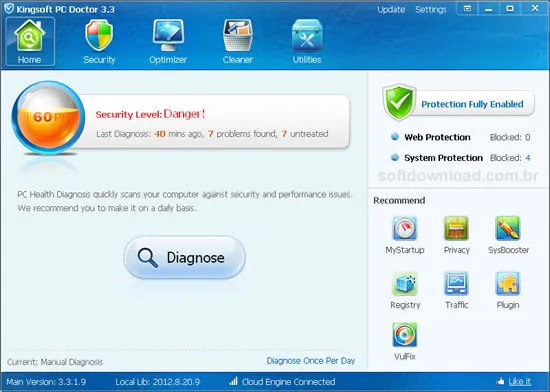Click the Diagnose Once Per Day link
Viewport: 550px width, 392px height.
pyautogui.click(x=311, y=360)
